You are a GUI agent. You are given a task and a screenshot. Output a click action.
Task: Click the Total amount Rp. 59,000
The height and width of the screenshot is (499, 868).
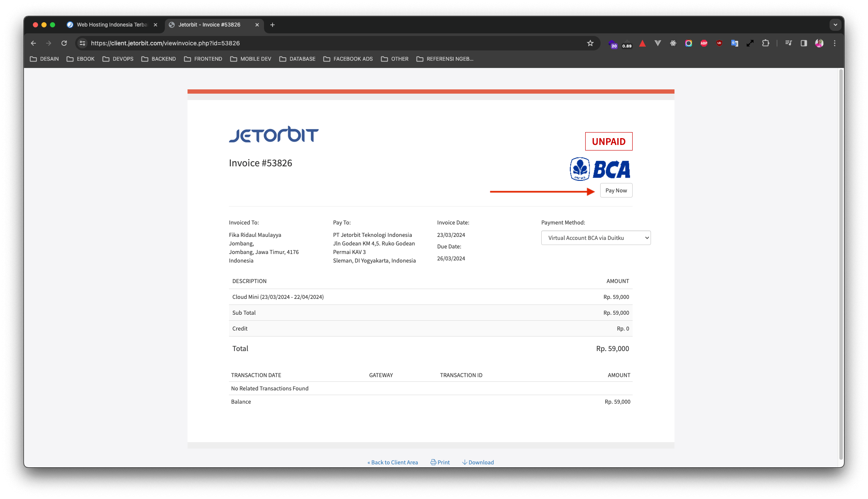(613, 348)
